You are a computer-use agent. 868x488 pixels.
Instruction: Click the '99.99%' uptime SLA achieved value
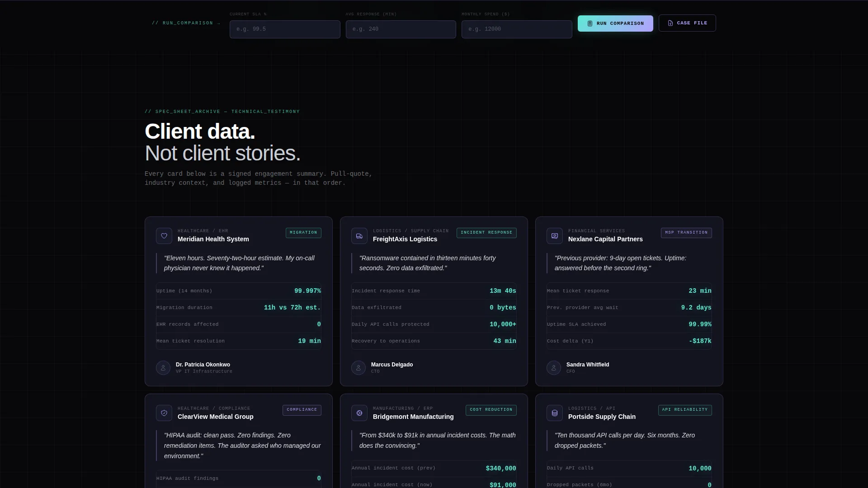point(700,324)
